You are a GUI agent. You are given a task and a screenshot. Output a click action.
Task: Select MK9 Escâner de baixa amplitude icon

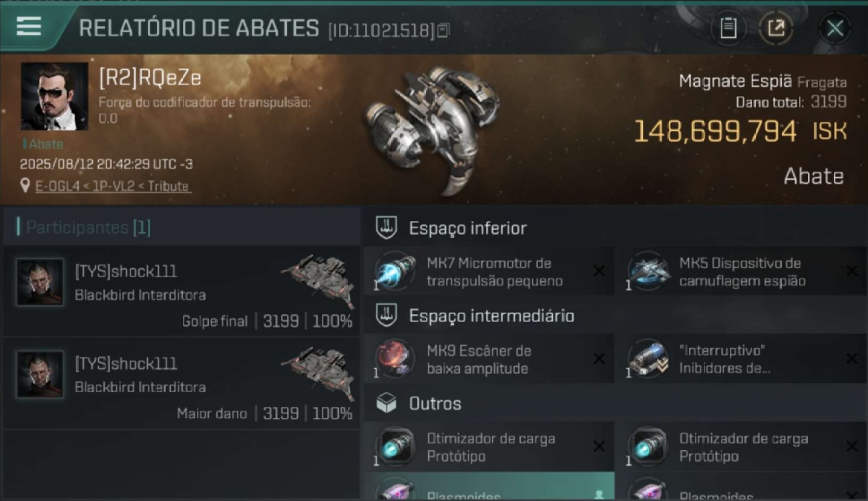coord(395,359)
